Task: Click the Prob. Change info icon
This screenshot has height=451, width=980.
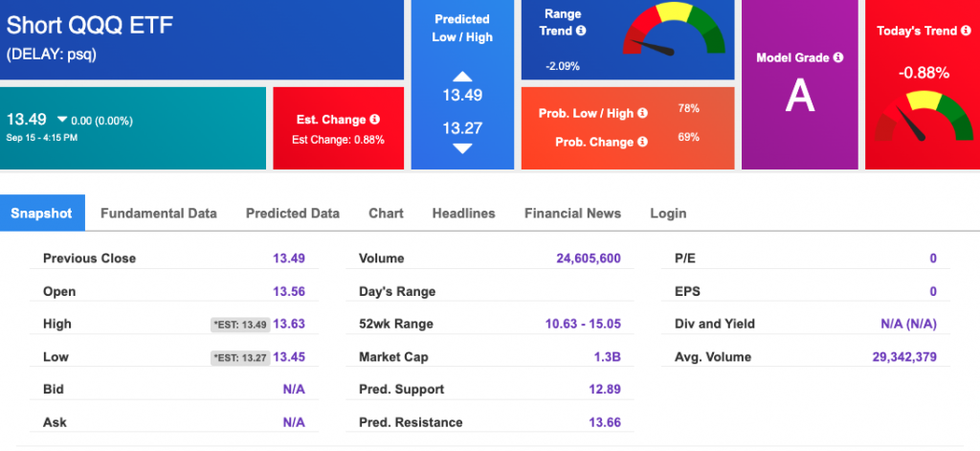Action: pyautogui.click(x=642, y=142)
